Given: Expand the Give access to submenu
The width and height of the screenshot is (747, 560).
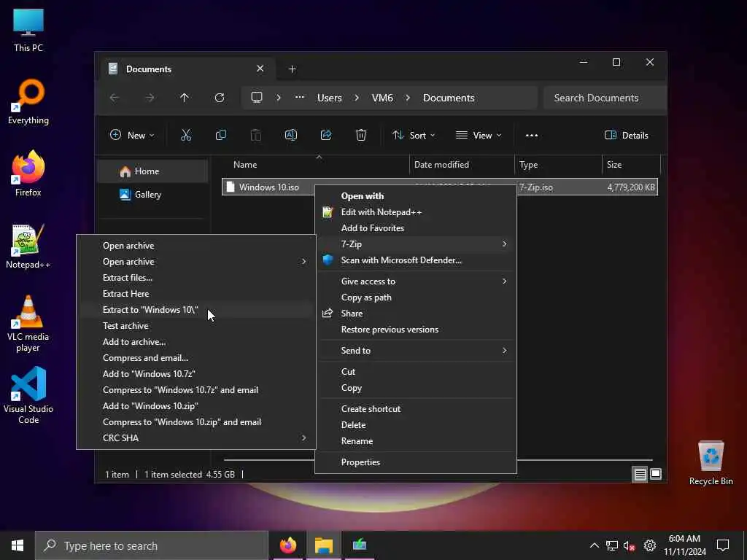Looking at the screenshot, I should coord(415,281).
